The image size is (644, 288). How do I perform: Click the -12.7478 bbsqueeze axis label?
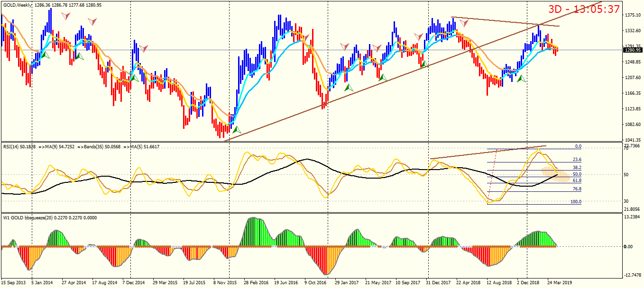pyautogui.click(x=633, y=275)
